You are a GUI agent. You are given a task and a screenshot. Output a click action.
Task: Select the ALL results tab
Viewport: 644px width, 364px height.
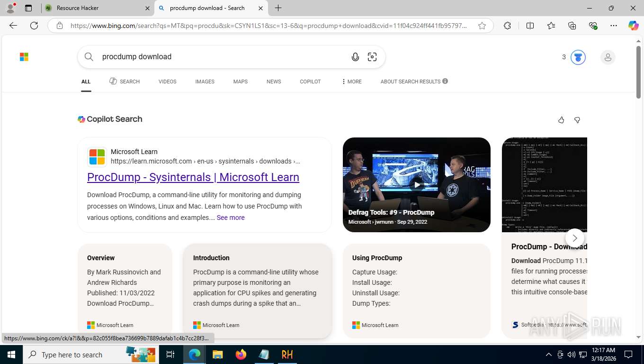coord(86,82)
